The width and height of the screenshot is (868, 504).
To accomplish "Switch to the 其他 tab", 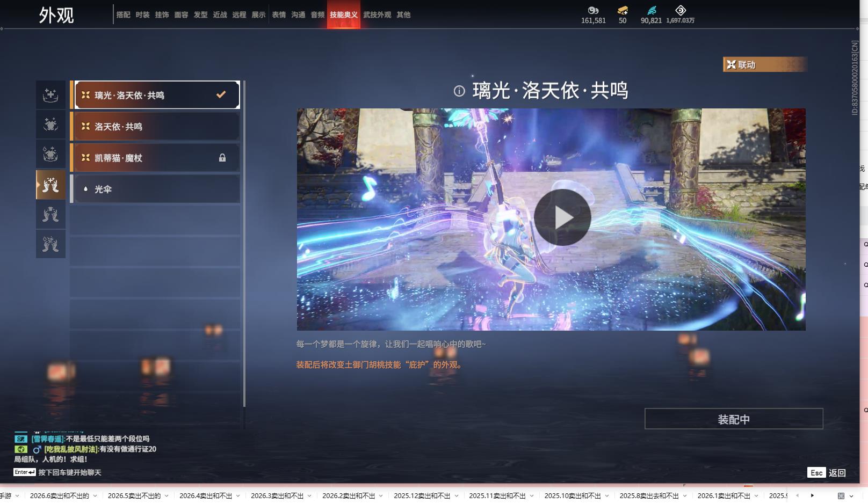I will click(x=403, y=15).
